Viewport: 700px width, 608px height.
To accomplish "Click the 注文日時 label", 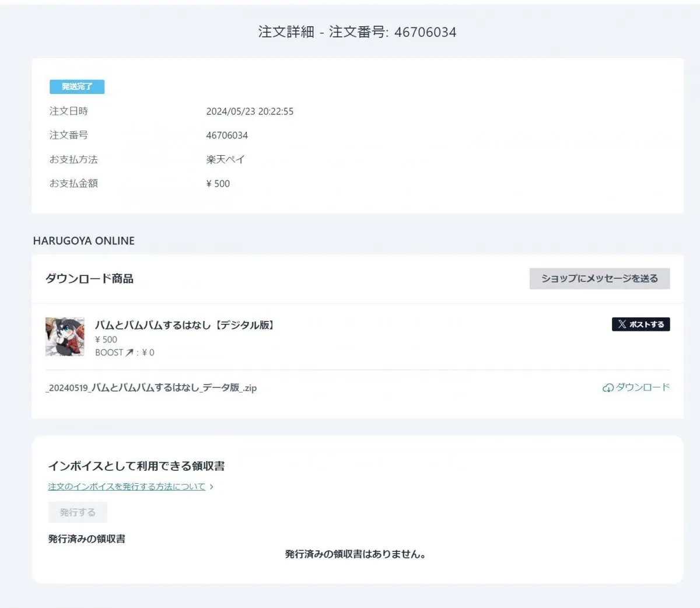I will point(69,111).
